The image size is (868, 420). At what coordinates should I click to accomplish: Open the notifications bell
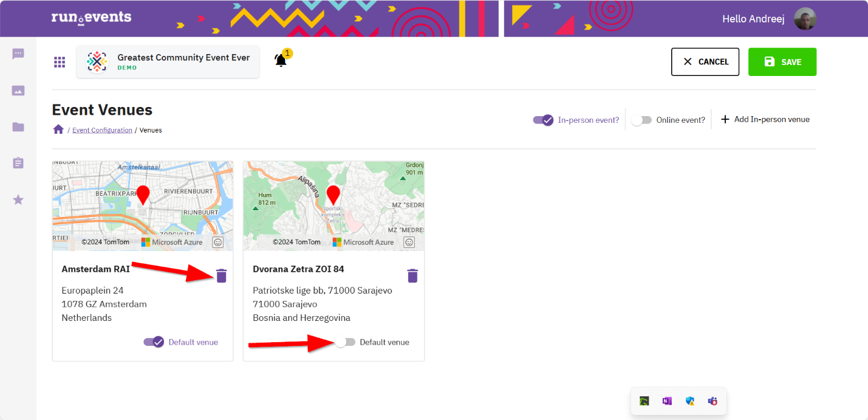[281, 60]
